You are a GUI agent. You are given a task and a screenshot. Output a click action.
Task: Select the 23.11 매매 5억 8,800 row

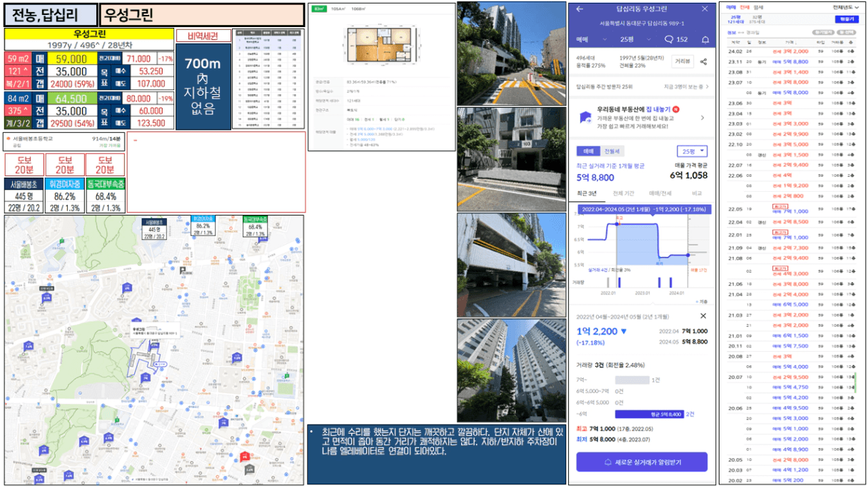pos(792,61)
